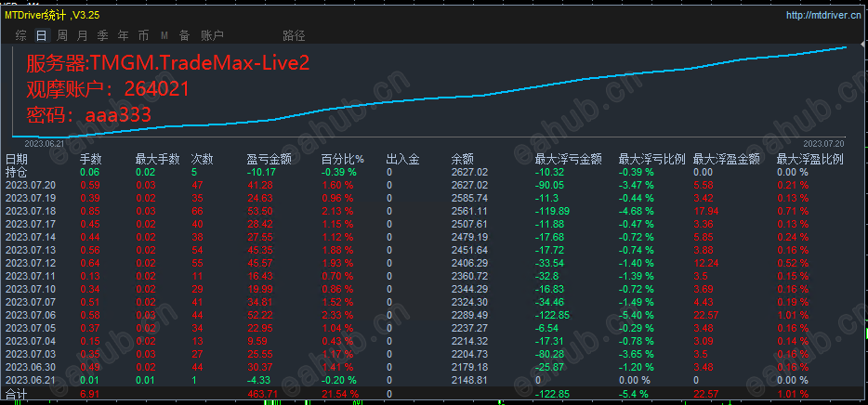Select the 2023.07.18 date row
868x405 pixels.
(x=30, y=211)
